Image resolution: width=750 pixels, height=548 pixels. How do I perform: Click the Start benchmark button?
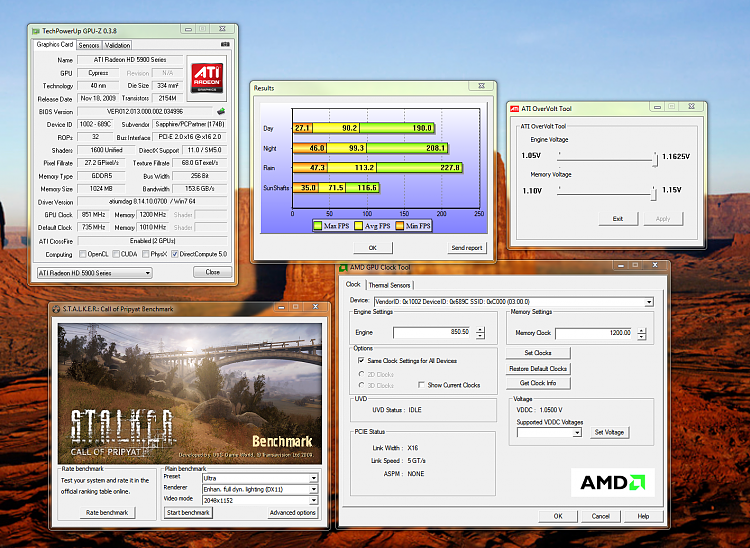pyautogui.click(x=188, y=513)
